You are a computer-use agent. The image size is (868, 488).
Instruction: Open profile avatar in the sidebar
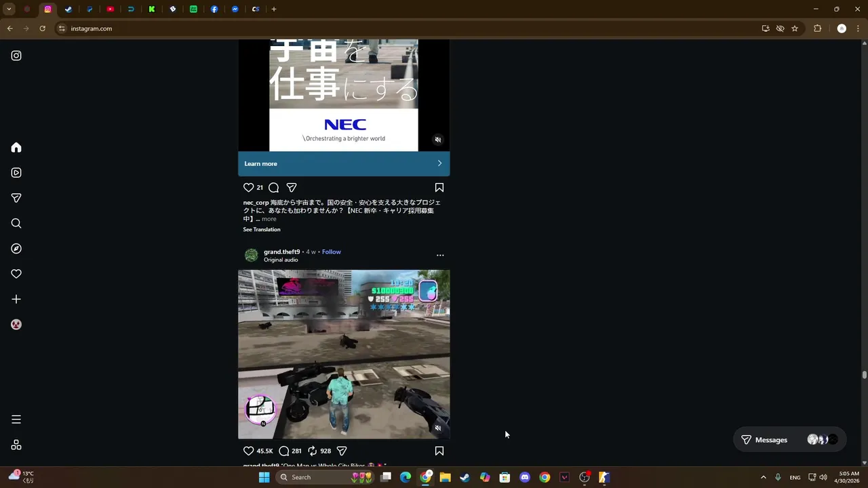click(x=16, y=325)
